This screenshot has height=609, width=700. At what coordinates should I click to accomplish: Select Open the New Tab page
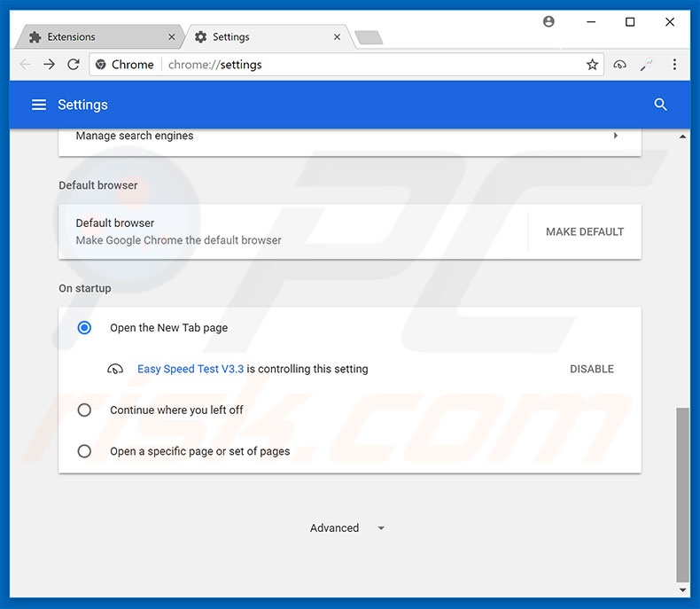84,328
